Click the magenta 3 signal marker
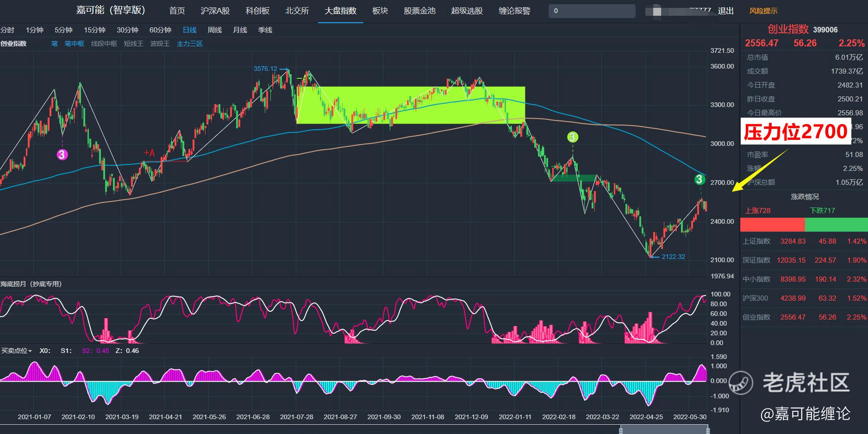 pos(62,154)
